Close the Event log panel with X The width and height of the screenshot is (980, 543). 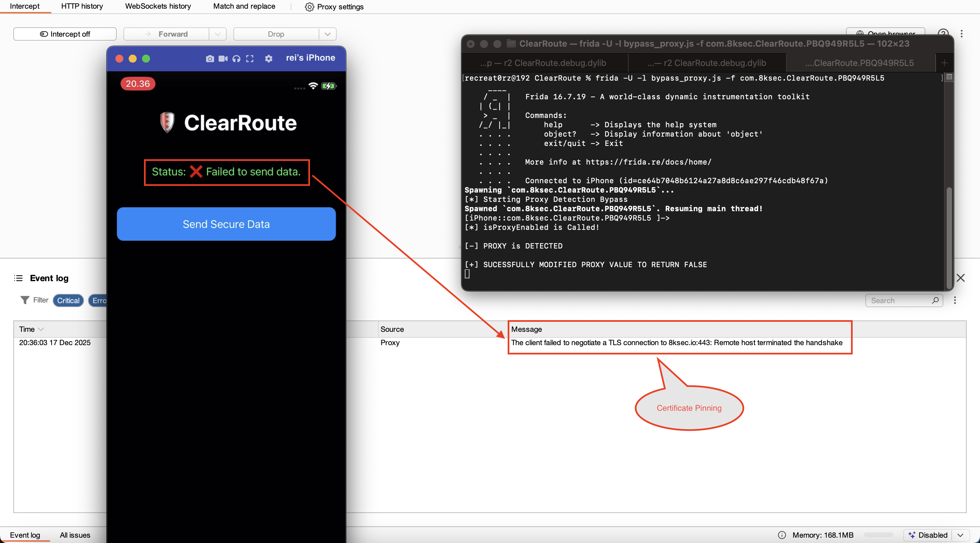tap(960, 278)
